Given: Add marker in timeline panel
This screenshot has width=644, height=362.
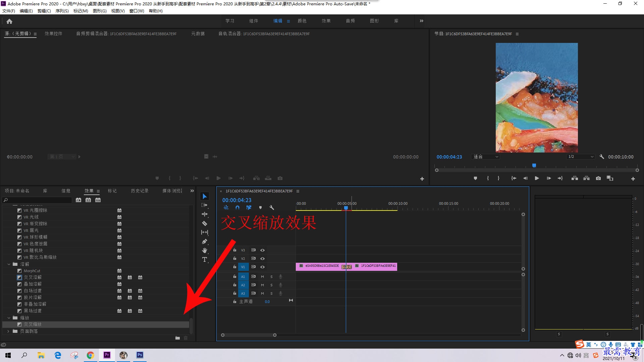Looking at the screenshot, I should point(260,207).
